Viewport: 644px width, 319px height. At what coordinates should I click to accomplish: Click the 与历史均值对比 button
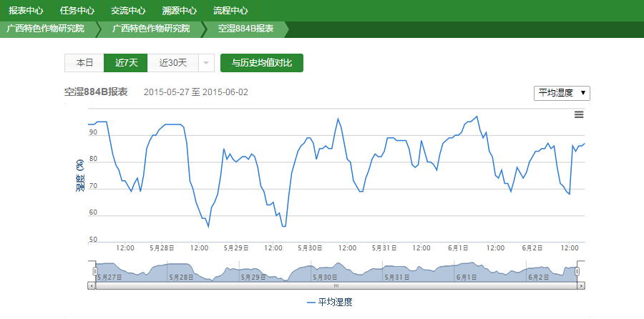click(x=262, y=63)
